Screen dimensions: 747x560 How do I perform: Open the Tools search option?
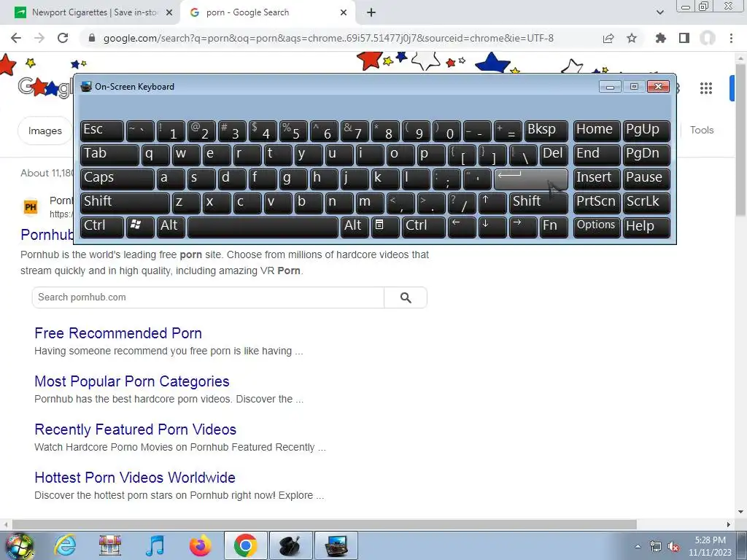pyautogui.click(x=702, y=130)
